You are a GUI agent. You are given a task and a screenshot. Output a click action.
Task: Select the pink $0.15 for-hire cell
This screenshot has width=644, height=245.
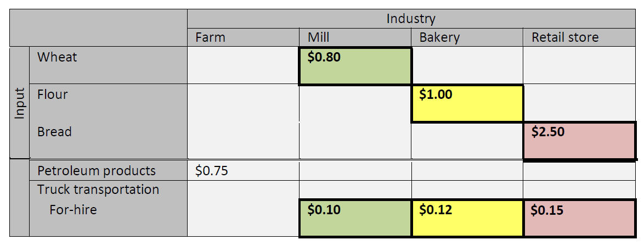point(579,218)
